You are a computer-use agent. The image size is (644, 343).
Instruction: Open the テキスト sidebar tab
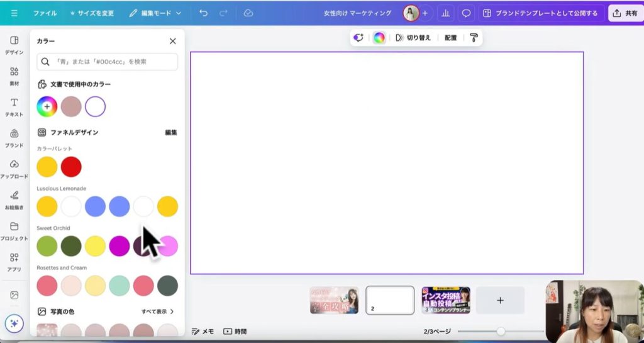tap(14, 106)
